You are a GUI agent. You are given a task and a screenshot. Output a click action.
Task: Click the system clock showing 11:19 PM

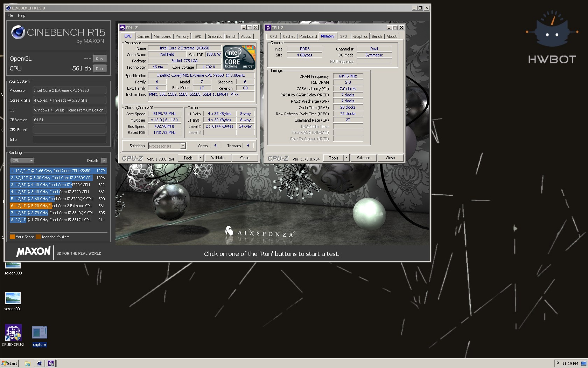coord(570,363)
